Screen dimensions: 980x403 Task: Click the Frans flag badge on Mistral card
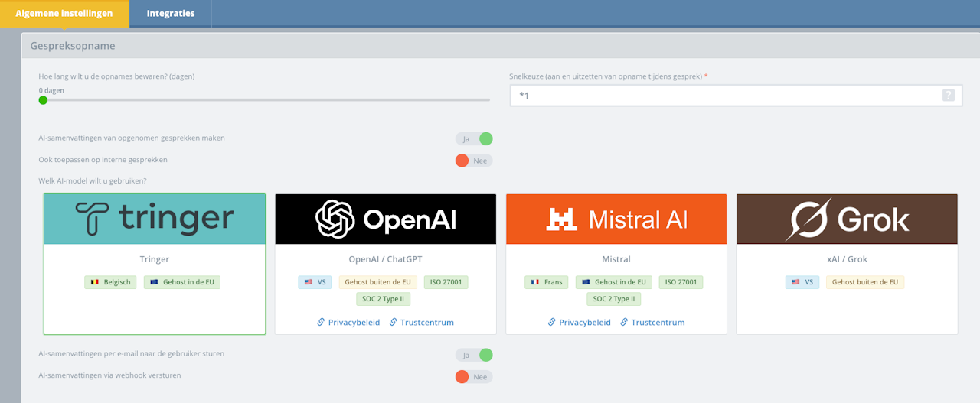coord(546,282)
